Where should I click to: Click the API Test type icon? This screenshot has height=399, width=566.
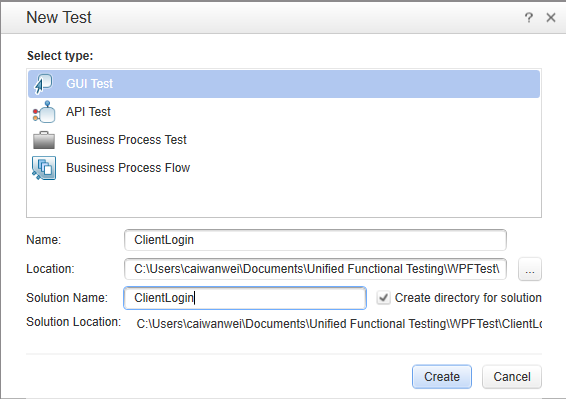coord(44,112)
